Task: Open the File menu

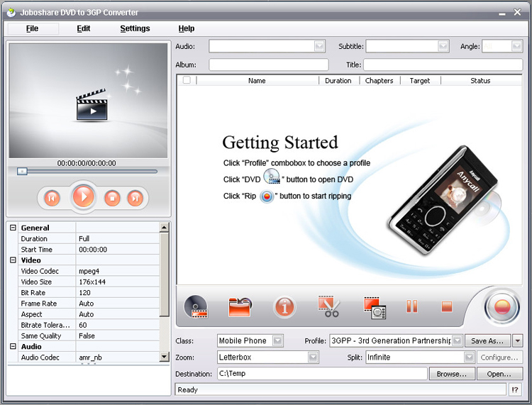Action: [32, 28]
